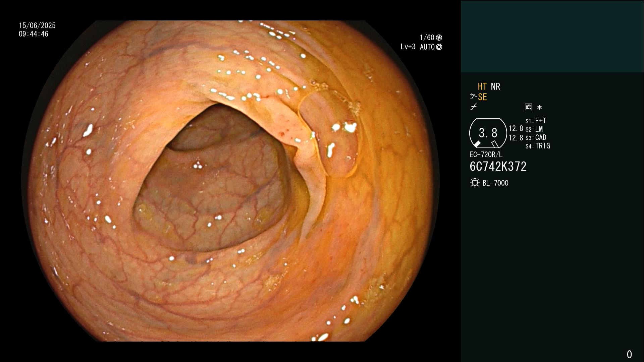Click the scope model EC-720R/L
The height and width of the screenshot is (362, 644).
486,155
